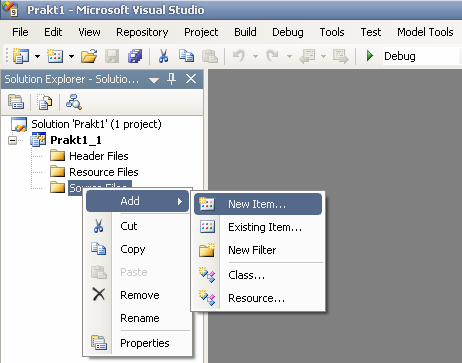Image resolution: width=462 pixels, height=363 pixels.
Task: Toggle Solution Explorer auto-hide pin
Action: [172, 79]
